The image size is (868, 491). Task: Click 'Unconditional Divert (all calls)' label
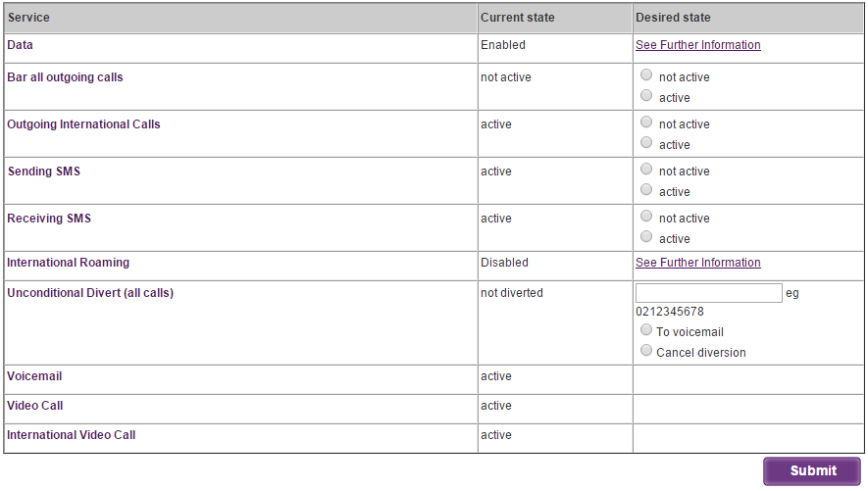90,293
